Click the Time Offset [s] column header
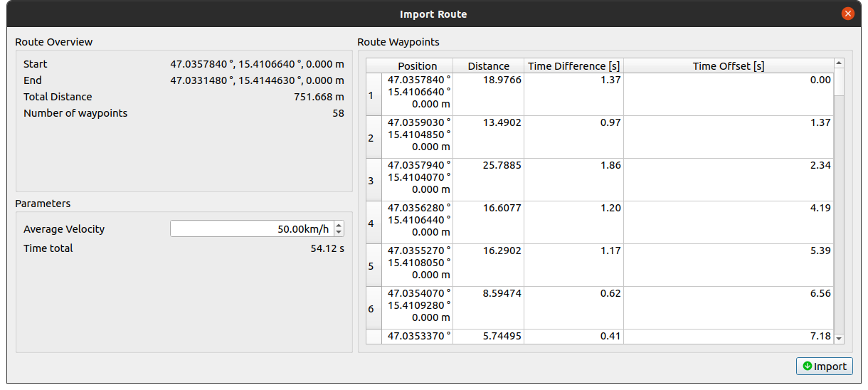This screenshot has height=390, width=868. (728, 66)
